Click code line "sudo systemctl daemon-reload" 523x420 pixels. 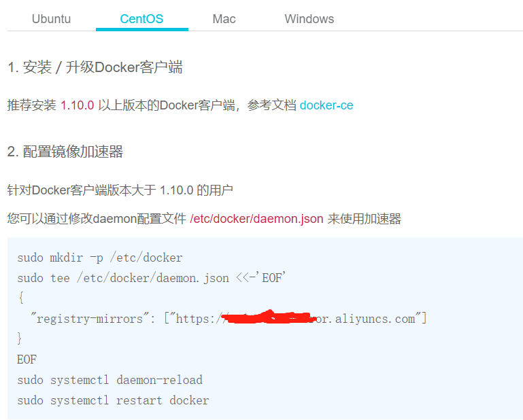109,380
